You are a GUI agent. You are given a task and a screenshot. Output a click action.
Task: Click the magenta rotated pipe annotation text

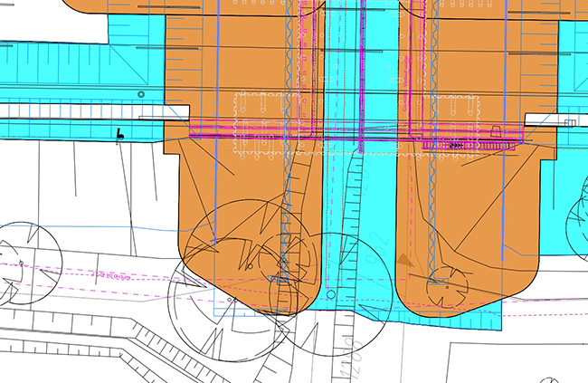(x=405, y=83)
